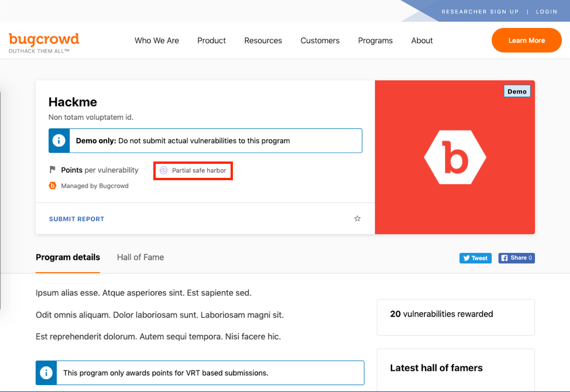Click the info icon in Demo only banner
The image size is (570, 392).
59,140
